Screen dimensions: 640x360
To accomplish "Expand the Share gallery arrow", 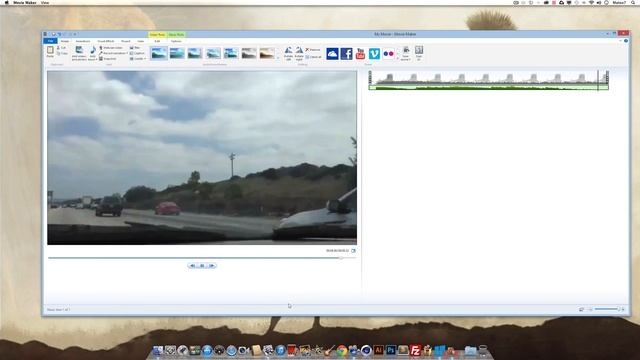I will [398, 58].
